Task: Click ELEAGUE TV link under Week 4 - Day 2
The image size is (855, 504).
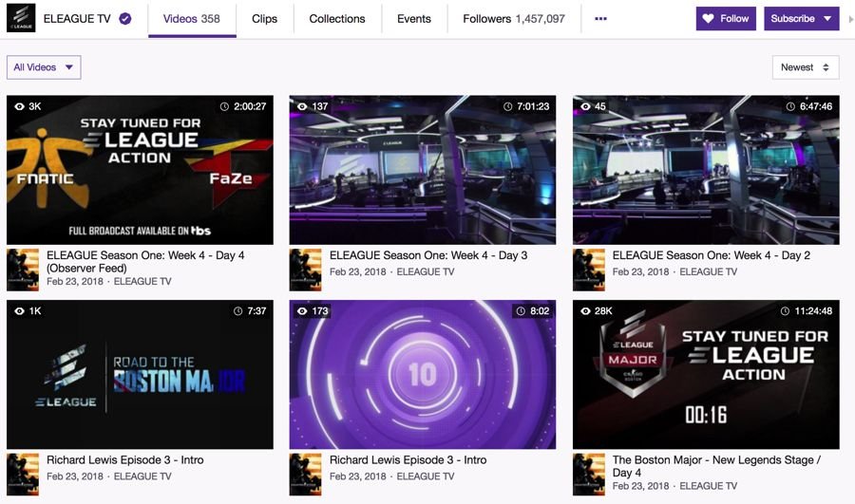Action: [709, 271]
